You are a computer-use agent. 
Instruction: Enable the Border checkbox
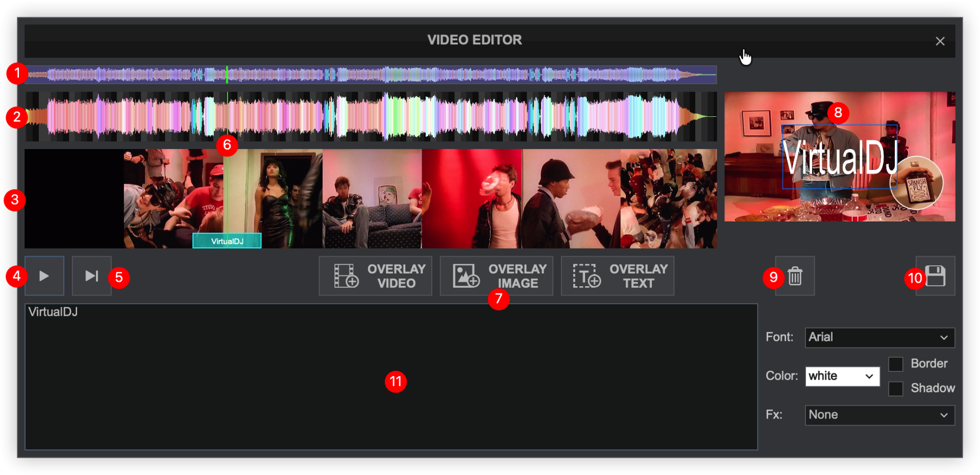(x=896, y=364)
